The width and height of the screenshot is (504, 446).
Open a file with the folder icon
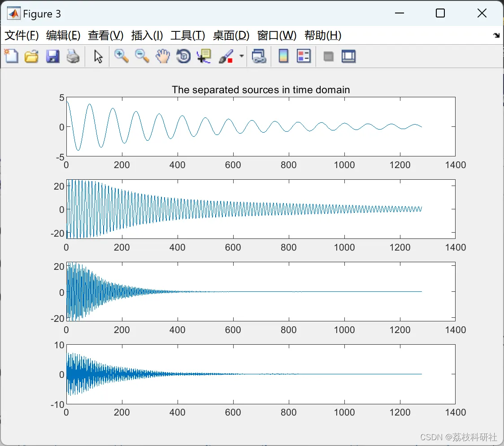pyautogui.click(x=31, y=56)
